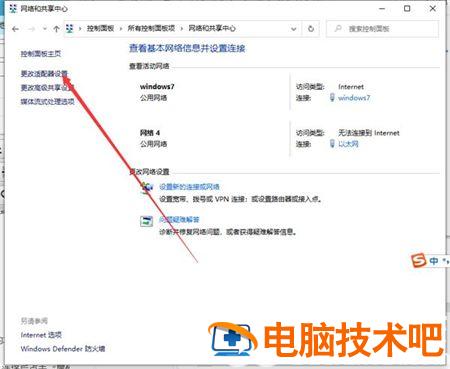Refresh the page with the refresh icon
Screen dimensions: 450x369
coord(311,29)
